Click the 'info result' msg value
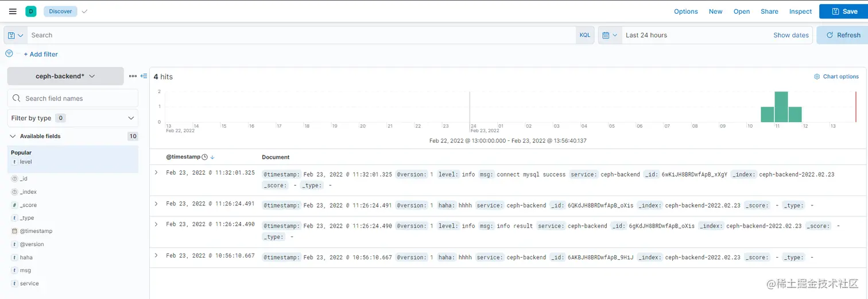868x299 pixels. 515,226
